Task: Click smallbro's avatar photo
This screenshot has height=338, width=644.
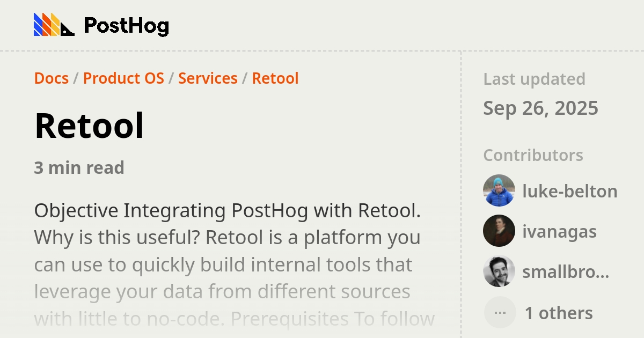Action: [x=499, y=271]
